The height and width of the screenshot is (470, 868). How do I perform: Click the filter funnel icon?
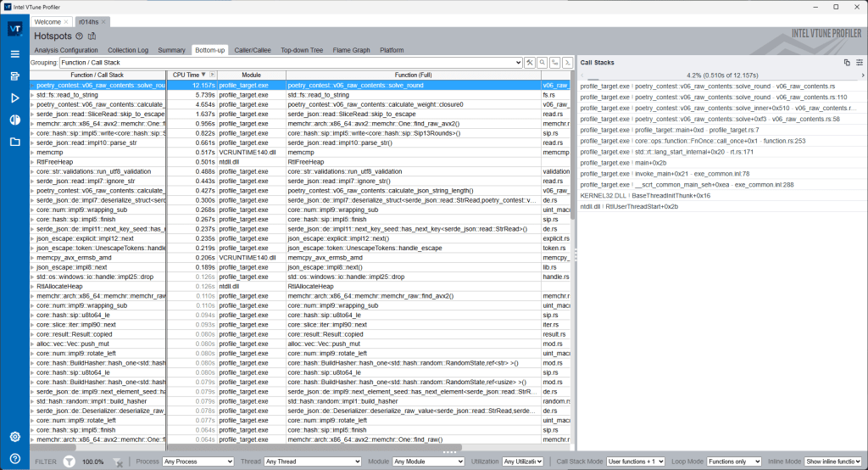(x=70, y=462)
